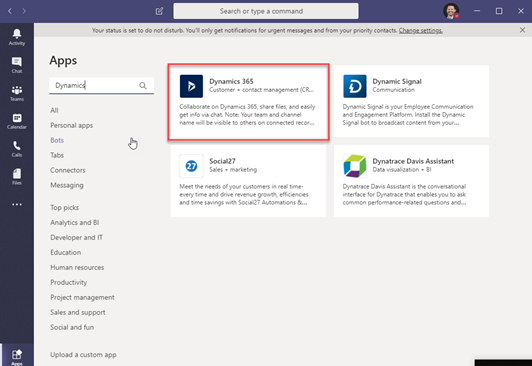532x366 pixels.
Task: Open the Dynatrace Davis Assistant title
Action: (413, 161)
